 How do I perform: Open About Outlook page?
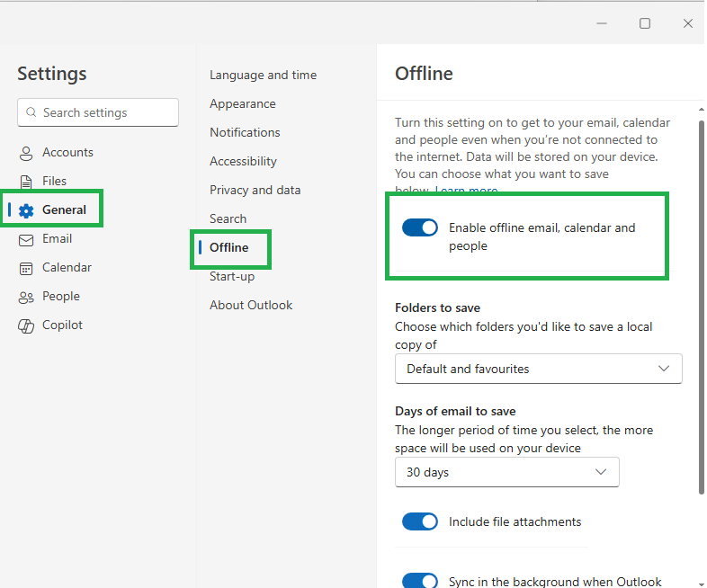(251, 305)
